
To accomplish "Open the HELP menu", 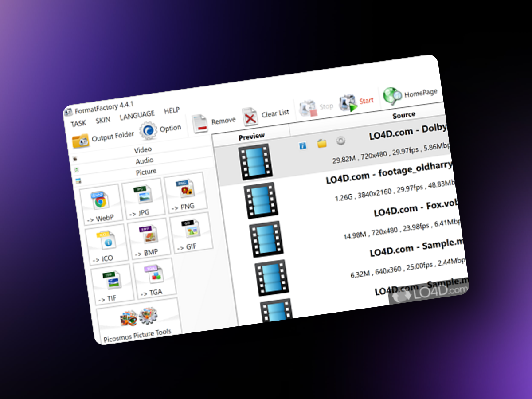I will click(x=172, y=110).
